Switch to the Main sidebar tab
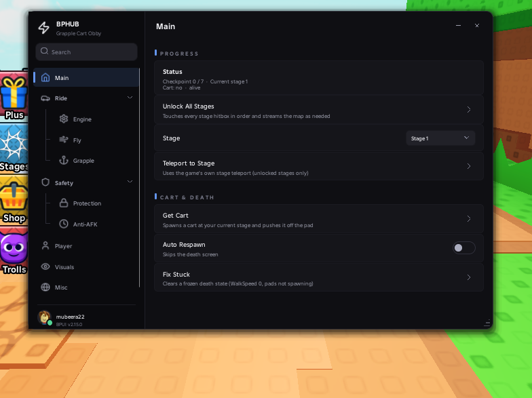The width and height of the screenshot is (532, 398). [86, 77]
